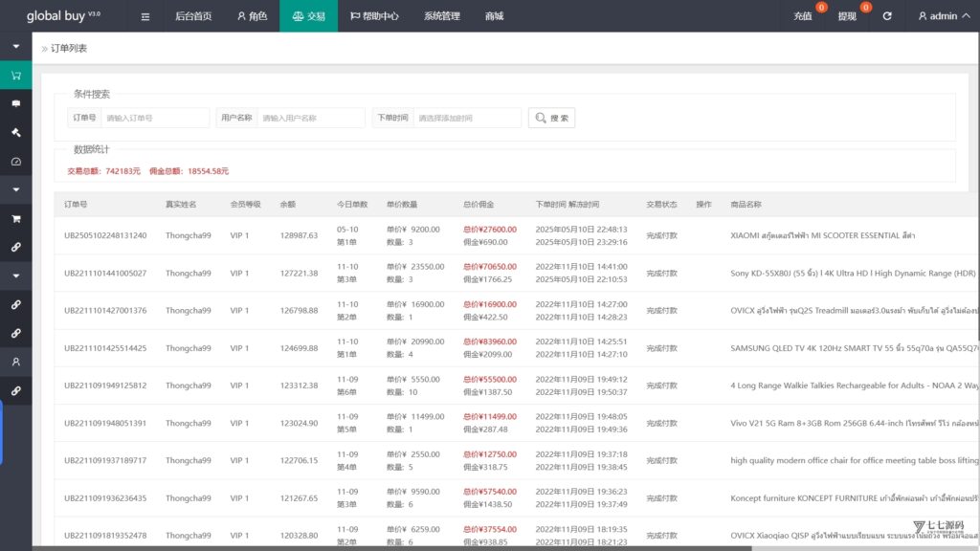Click link icon directly beneath user icon
The height and width of the screenshot is (551, 980).
point(16,390)
